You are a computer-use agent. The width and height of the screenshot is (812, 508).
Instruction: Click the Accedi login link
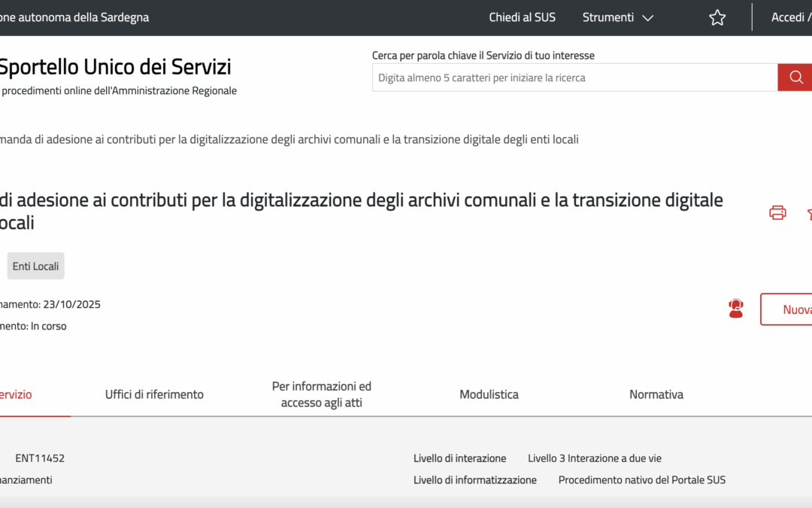click(x=789, y=17)
